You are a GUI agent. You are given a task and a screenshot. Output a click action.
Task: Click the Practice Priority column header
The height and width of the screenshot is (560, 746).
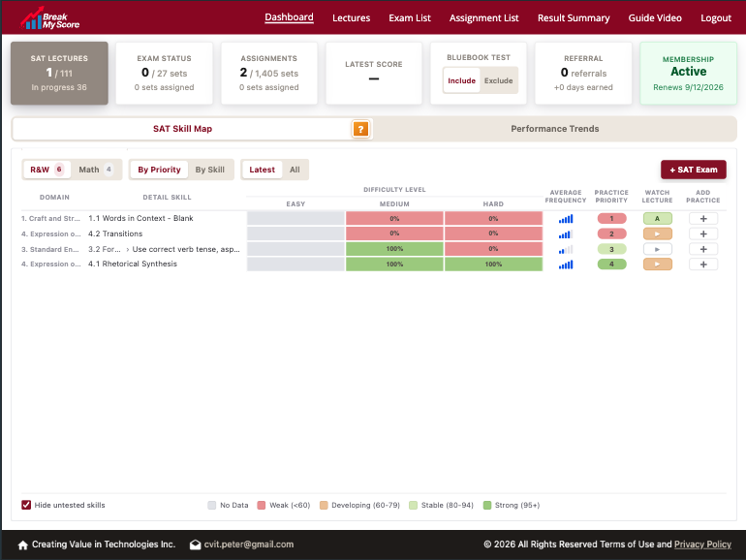611,197
